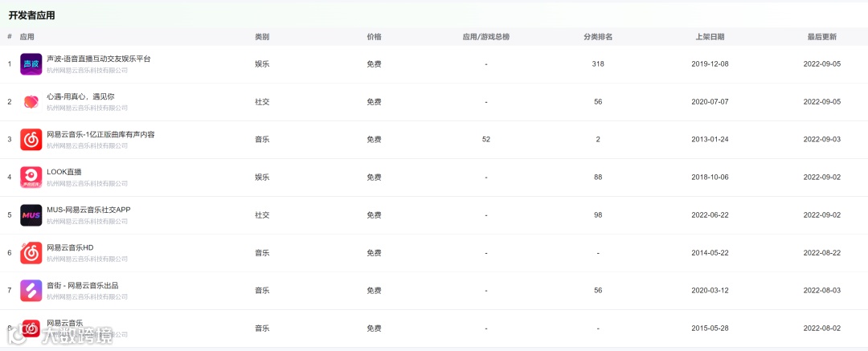This screenshot has height=351, width=868.
Task: Click release date 2020-07-07
Action: click(710, 102)
